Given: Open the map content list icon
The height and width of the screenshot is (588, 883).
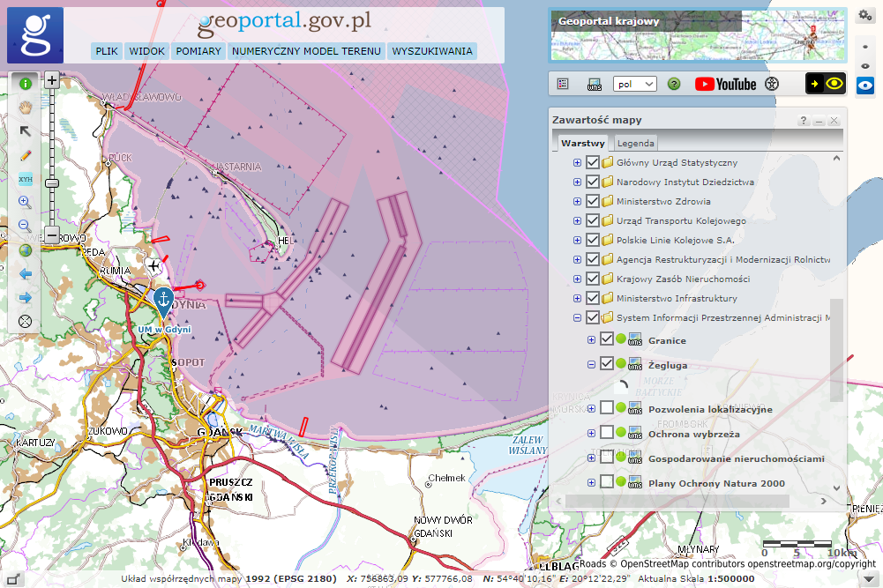Looking at the screenshot, I should point(563,84).
